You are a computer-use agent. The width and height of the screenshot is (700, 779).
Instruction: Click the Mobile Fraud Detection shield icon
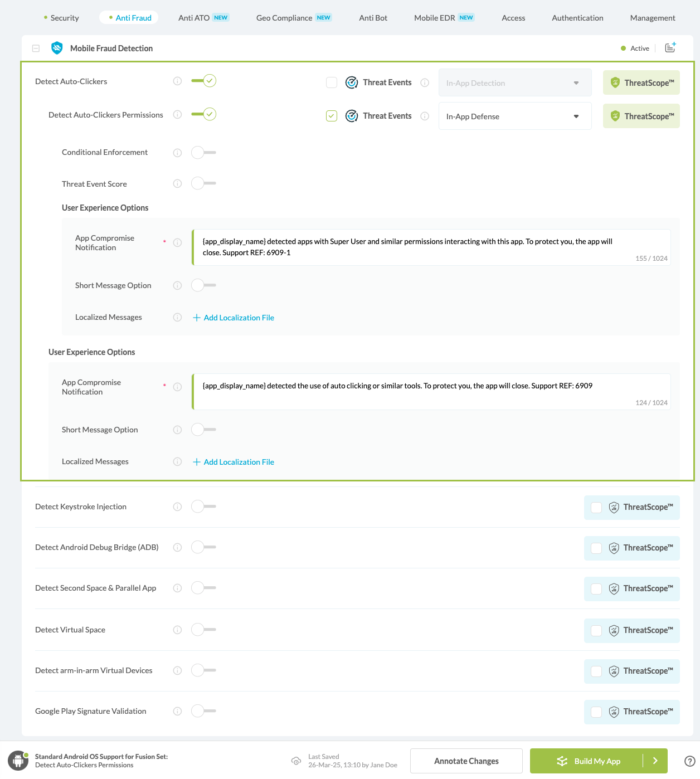tap(57, 48)
